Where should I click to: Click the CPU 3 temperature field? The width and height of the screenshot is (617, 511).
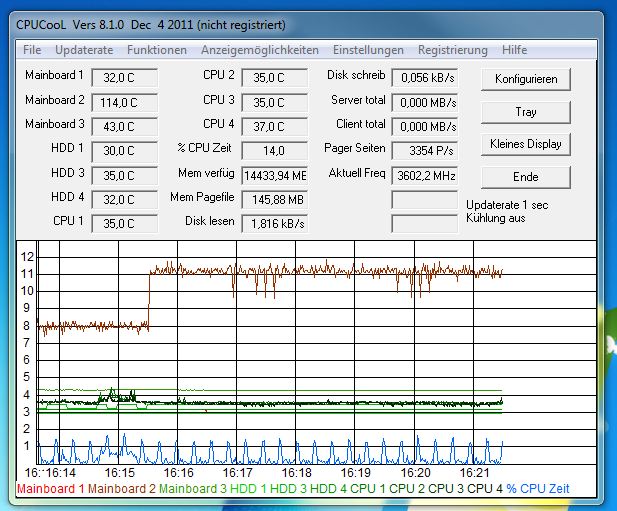pos(274,103)
